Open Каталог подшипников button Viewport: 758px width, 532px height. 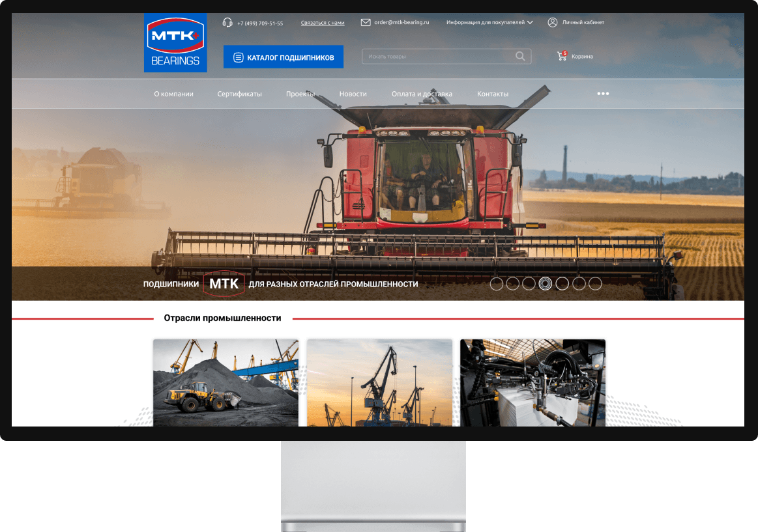tap(284, 57)
